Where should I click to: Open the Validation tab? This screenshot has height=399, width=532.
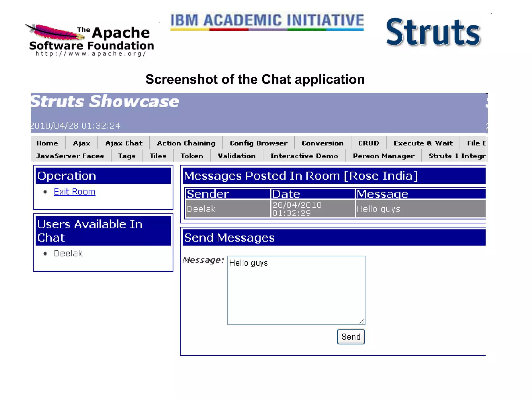(237, 156)
